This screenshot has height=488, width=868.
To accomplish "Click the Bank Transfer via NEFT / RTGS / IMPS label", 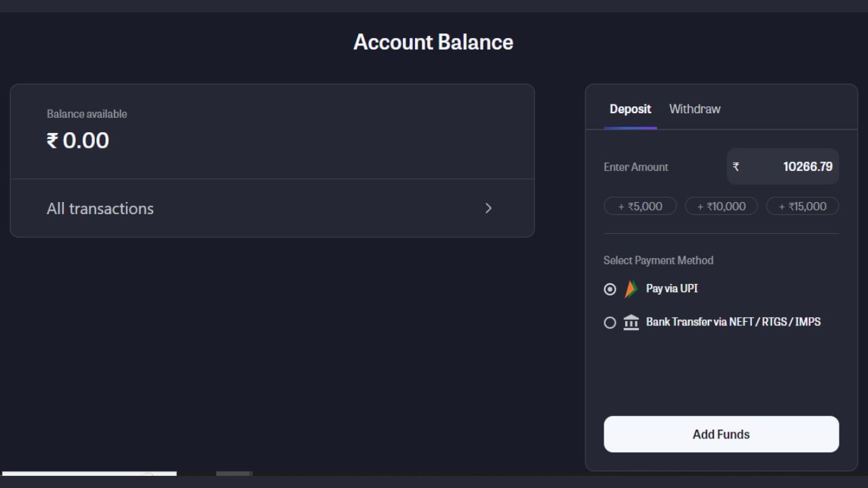I will coord(733,322).
